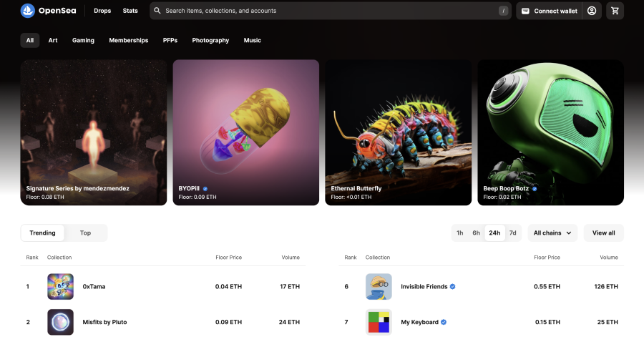Open the account profile icon

tap(592, 11)
